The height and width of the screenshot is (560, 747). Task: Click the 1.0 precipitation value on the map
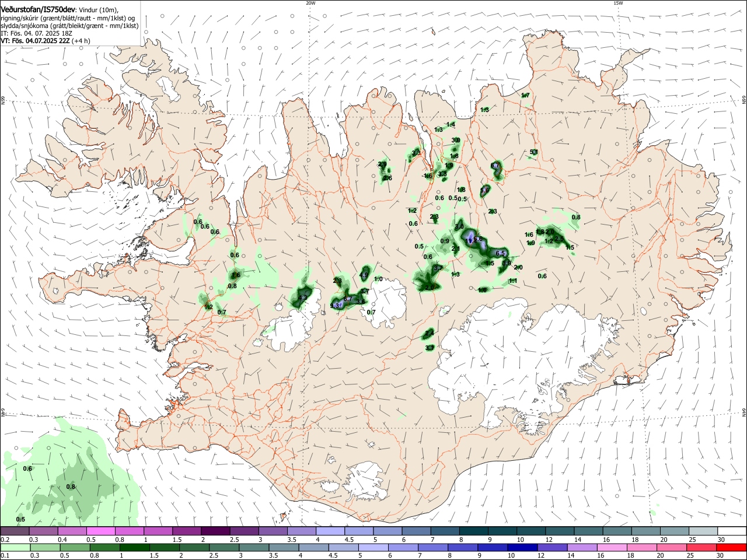click(378, 279)
